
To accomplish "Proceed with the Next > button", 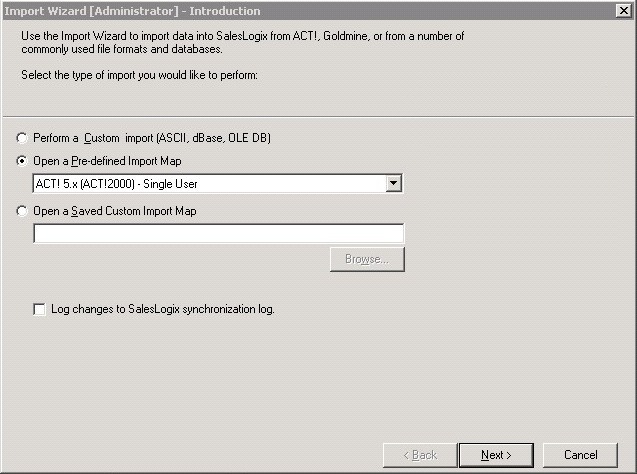I will 496,455.
